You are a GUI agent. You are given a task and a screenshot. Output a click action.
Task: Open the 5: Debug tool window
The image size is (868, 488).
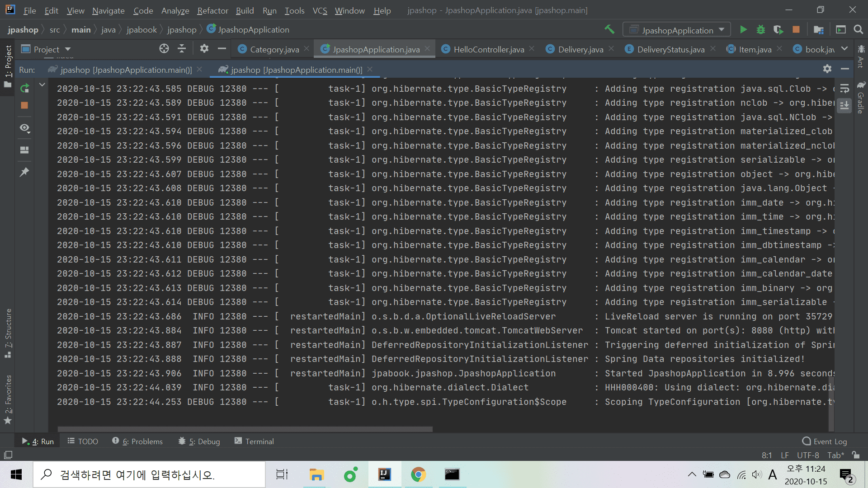click(199, 441)
